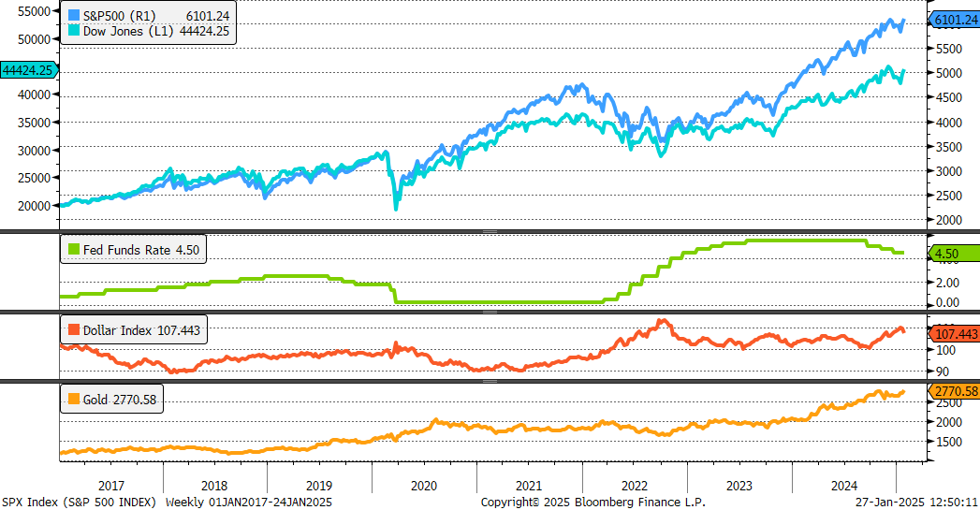980x510 pixels.
Task: Click the divider handle above Dollar Index panel
Action: point(488,312)
